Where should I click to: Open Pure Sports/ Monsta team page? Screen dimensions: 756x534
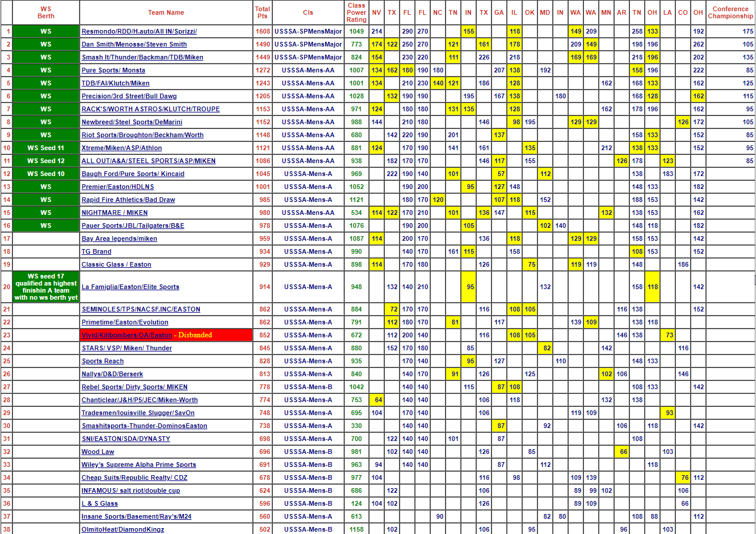coord(113,70)
